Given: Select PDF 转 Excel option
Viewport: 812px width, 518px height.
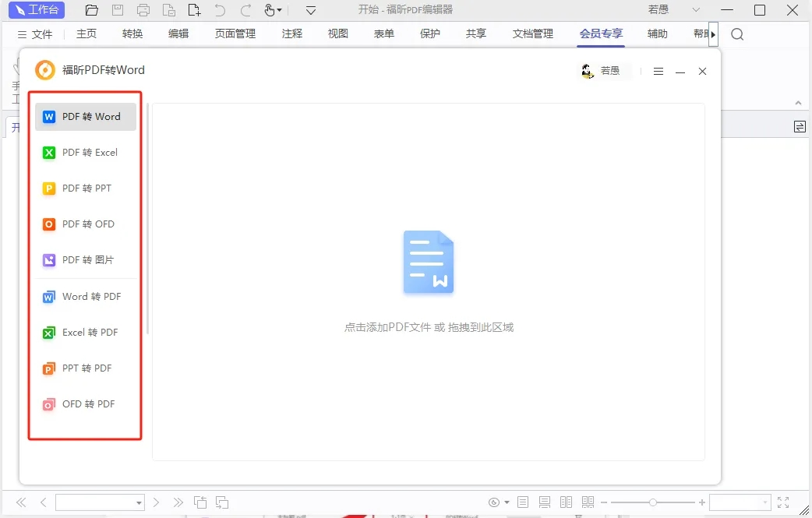Looking at the screenshot, I should [x=86, y=153].
